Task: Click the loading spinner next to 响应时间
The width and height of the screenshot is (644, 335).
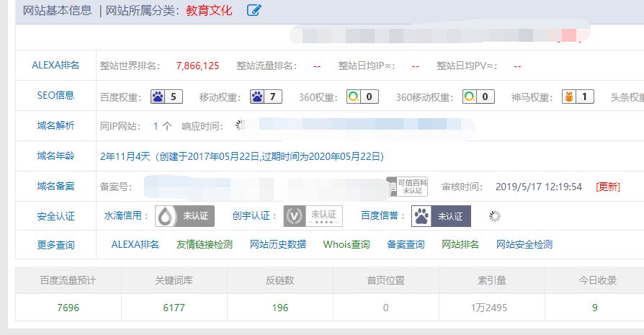Action: point(240,125)
